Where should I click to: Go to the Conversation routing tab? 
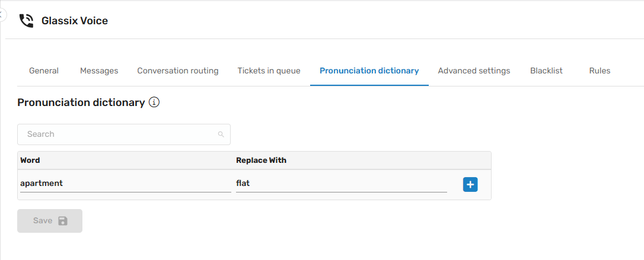click(178, 71)
